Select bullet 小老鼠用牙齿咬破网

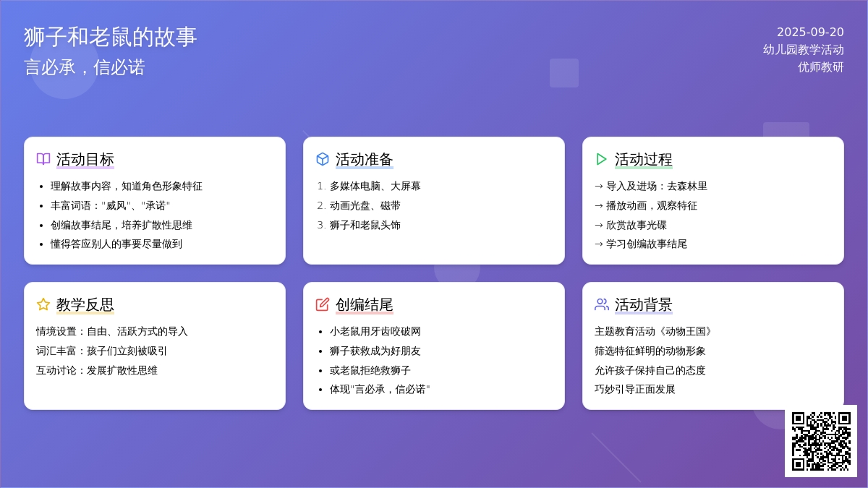point(375,331)
